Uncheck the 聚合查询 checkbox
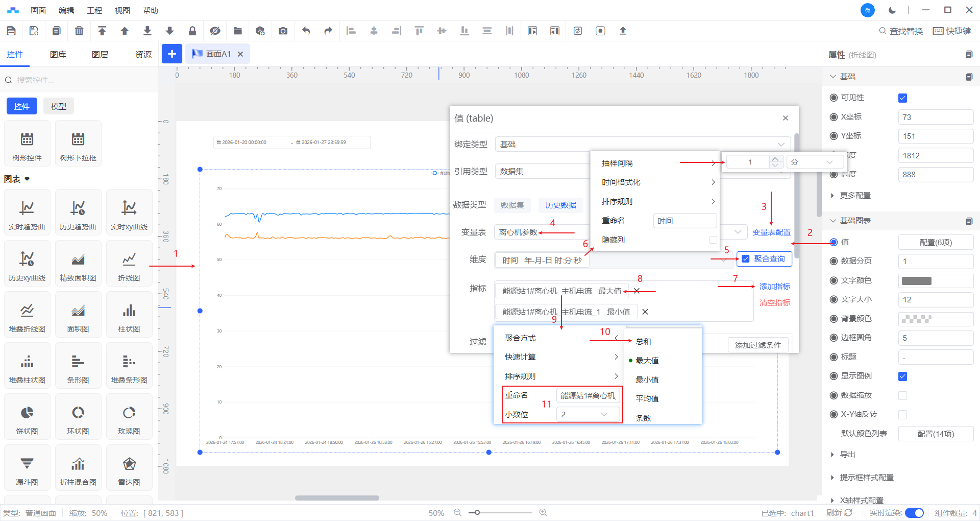The image size is (980, 521). coord(746,259)
